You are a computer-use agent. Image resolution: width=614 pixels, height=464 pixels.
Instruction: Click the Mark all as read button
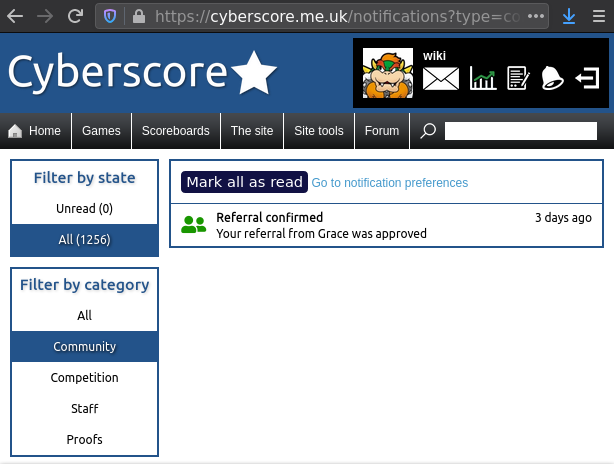coord(244,182)
